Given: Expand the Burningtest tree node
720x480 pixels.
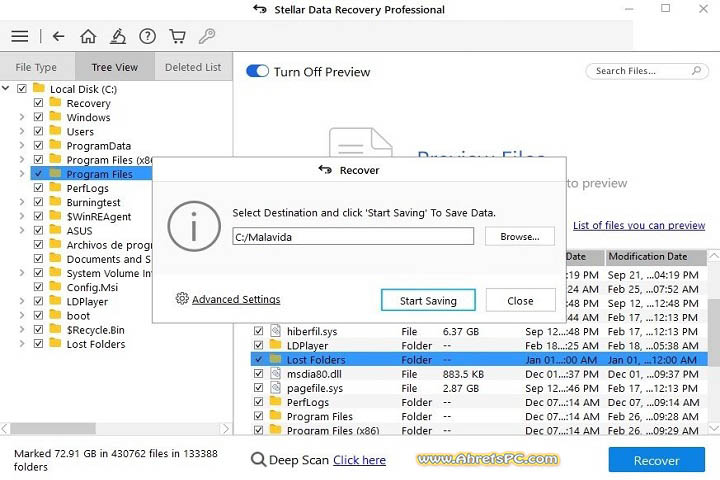Looking at the screenshot, I should (x=22, y=202).
